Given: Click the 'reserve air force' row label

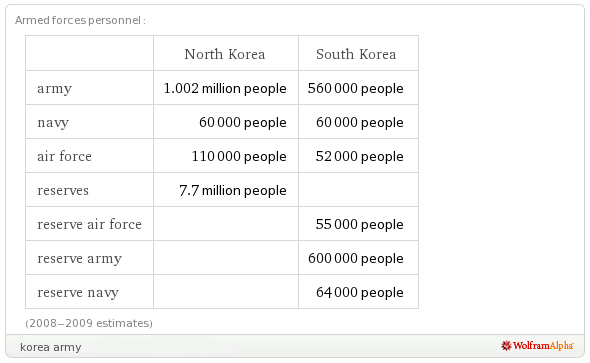Looking at the screenshot, I should [90, 224].
